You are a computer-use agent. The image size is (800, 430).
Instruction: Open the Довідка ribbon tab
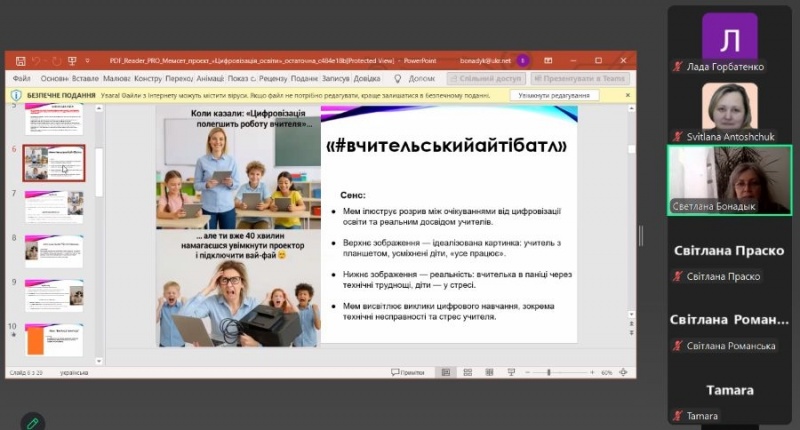pos(367,79)
